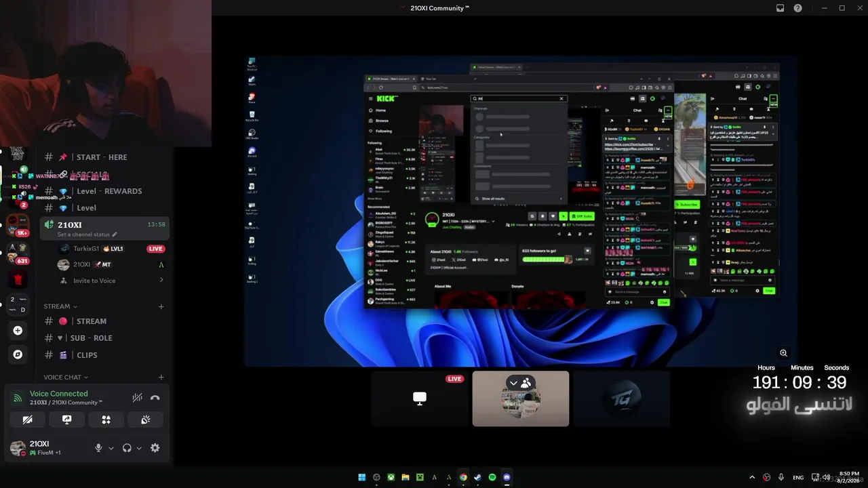868x488 pixels.
Task: Open headphone output options chevron
Action: [139, 448]
